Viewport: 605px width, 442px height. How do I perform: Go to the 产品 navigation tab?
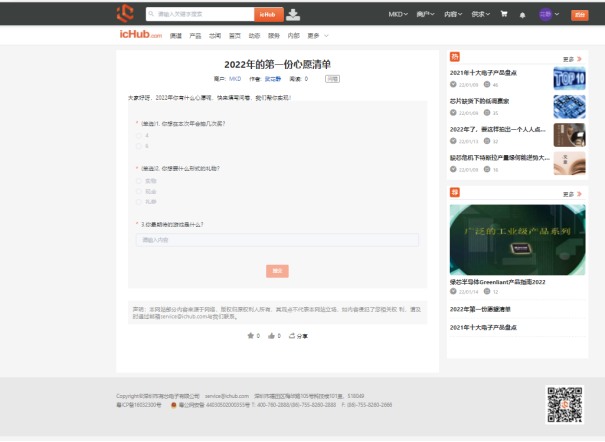195,36
